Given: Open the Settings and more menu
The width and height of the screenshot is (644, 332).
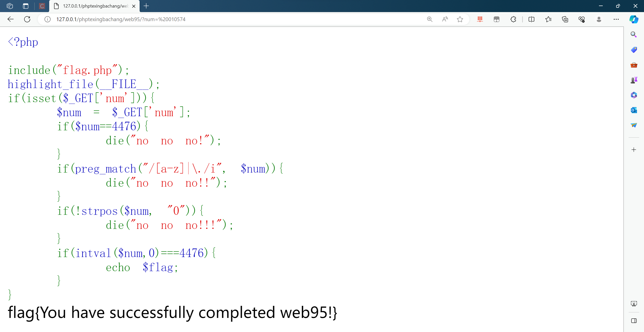Looking at the screenshot, I should coord(616,19).
